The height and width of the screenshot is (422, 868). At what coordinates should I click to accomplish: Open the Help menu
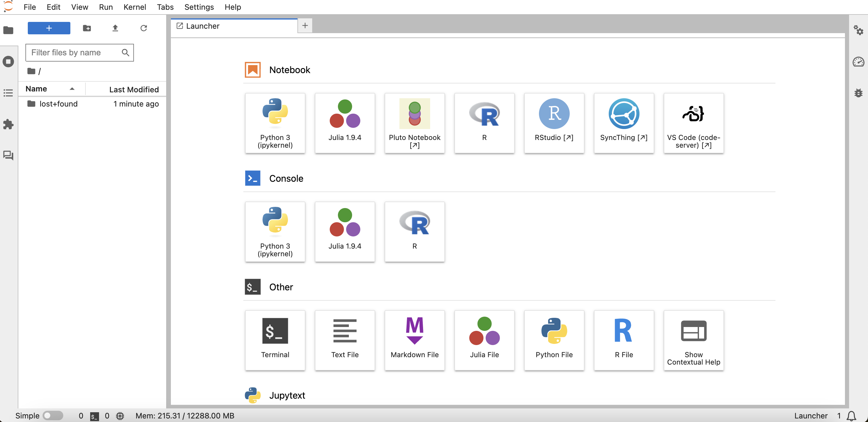pos(232,7)
